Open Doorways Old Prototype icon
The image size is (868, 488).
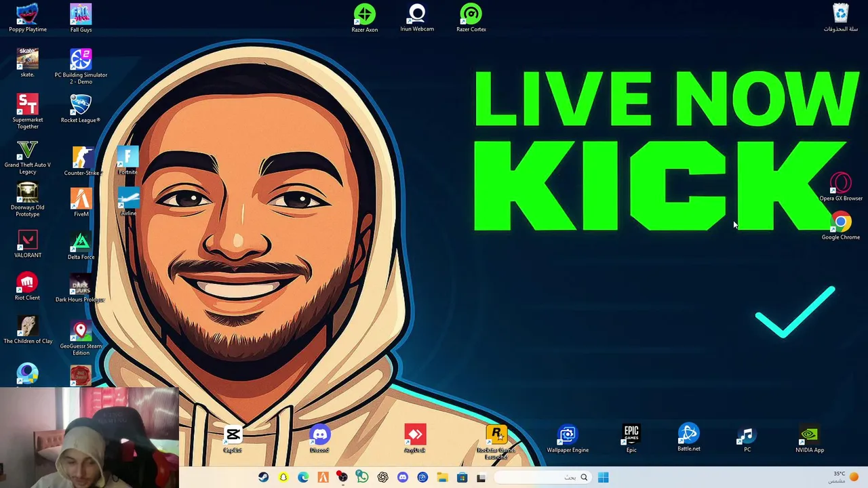pos(27,200)
